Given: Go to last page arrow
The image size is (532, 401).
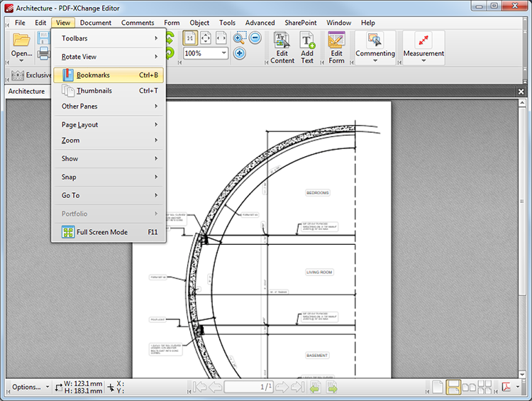Looking at the screenshot, I should [297, 387].
